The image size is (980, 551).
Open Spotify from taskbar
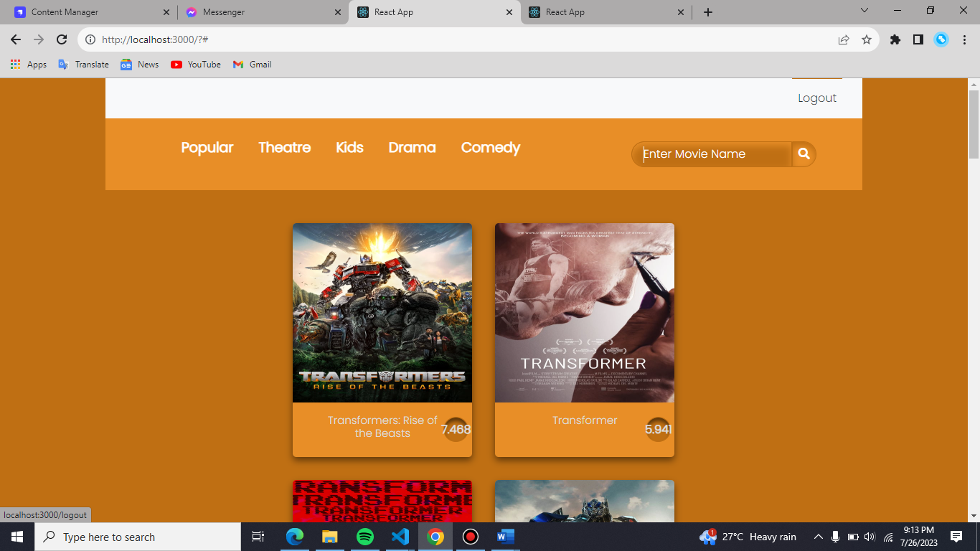pyautogui.click(x=365, y=537)
